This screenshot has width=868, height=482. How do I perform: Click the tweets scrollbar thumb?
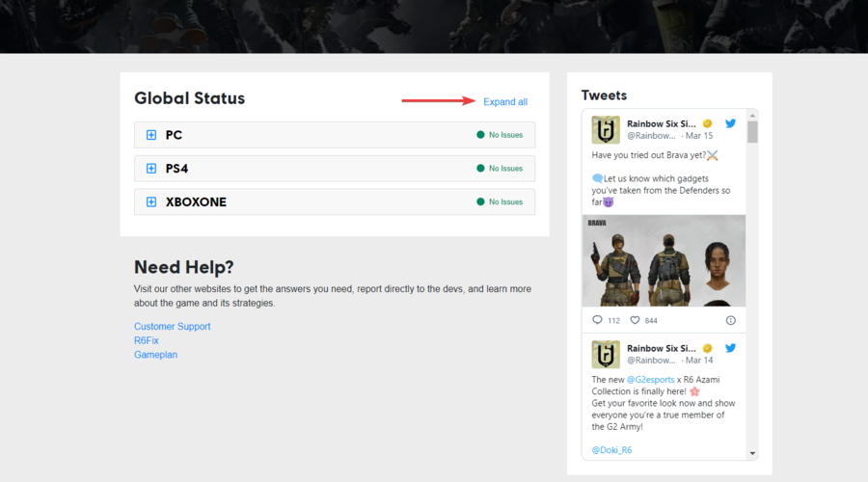(x=752, y=132)
